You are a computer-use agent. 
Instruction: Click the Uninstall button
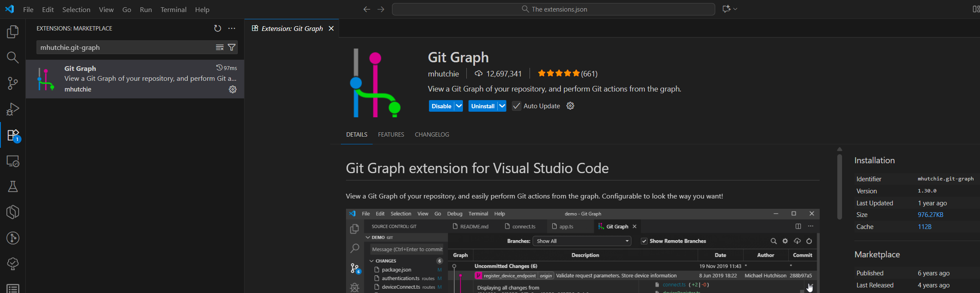point(483,106)
